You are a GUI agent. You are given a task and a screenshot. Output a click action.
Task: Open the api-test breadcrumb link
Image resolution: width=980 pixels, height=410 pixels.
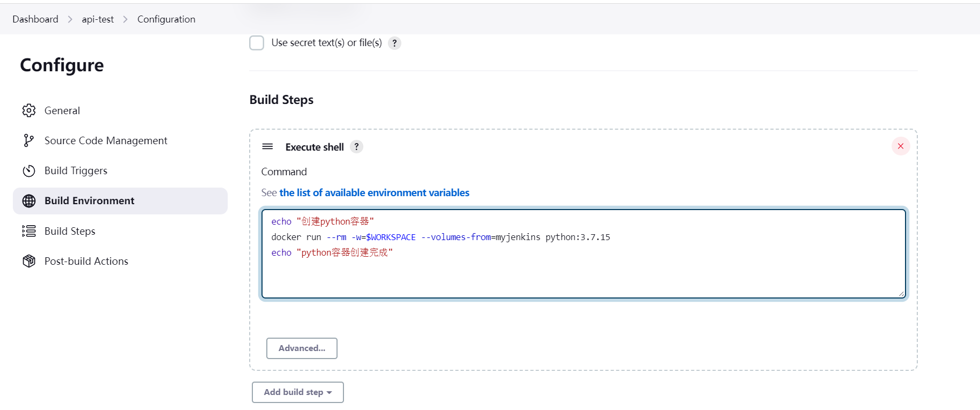(x=98, y=19)
